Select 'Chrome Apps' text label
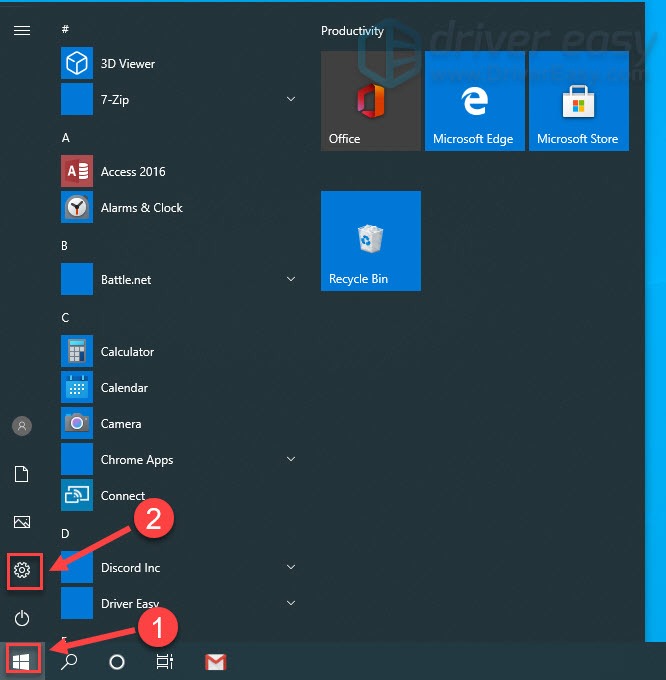The width and height of the screenshot is (666, 680). tap(137, 460)
